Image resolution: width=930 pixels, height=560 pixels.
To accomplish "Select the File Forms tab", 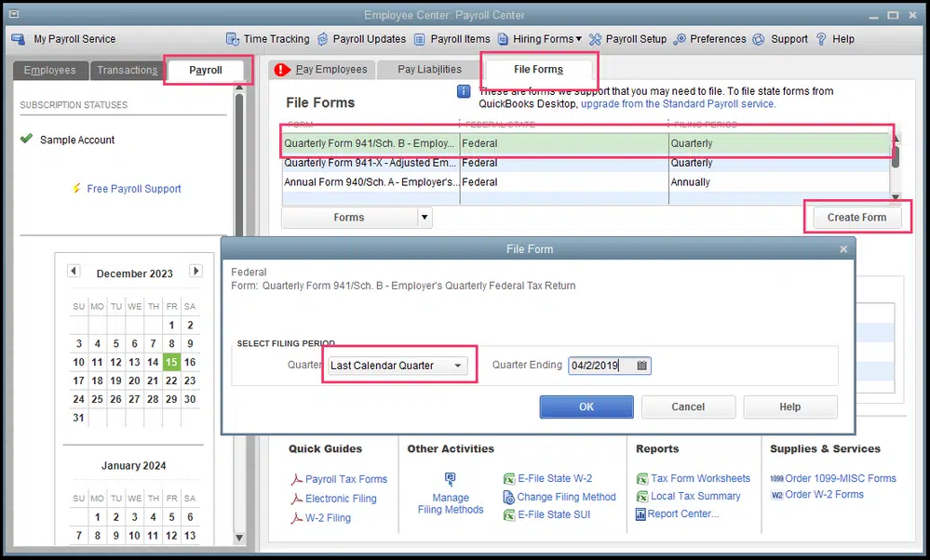I will click(538, 70).
